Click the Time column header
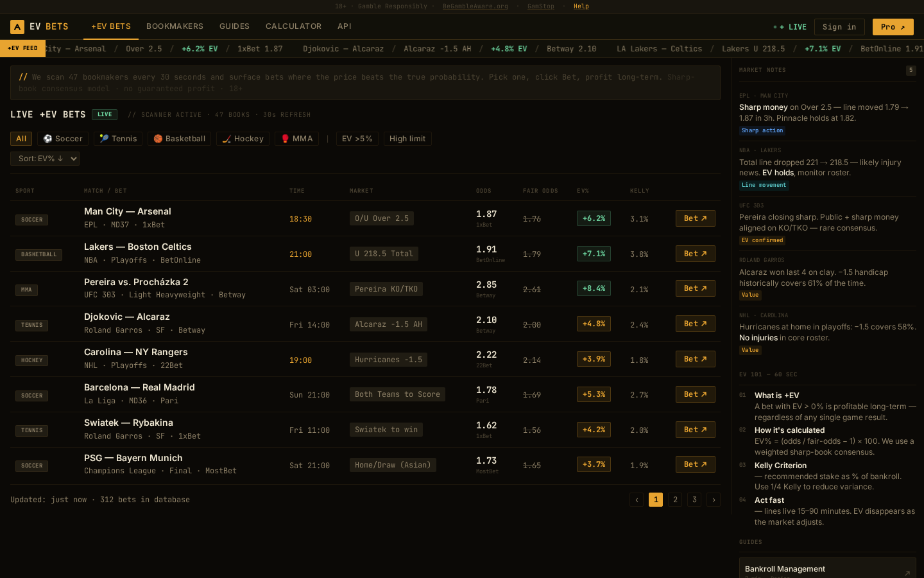 coord(297,191)
